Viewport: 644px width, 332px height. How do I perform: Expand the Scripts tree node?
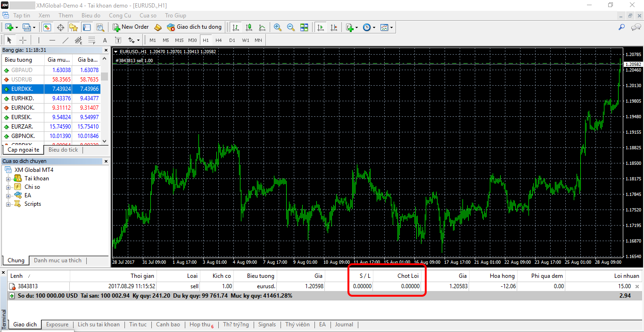click(x=8, y=204)
